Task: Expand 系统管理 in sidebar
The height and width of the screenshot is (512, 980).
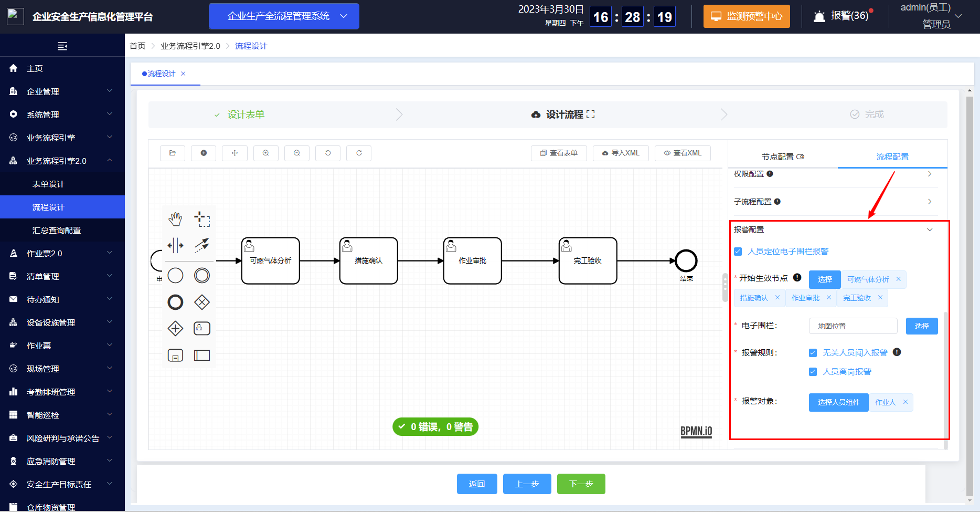Action: point(62,114)
